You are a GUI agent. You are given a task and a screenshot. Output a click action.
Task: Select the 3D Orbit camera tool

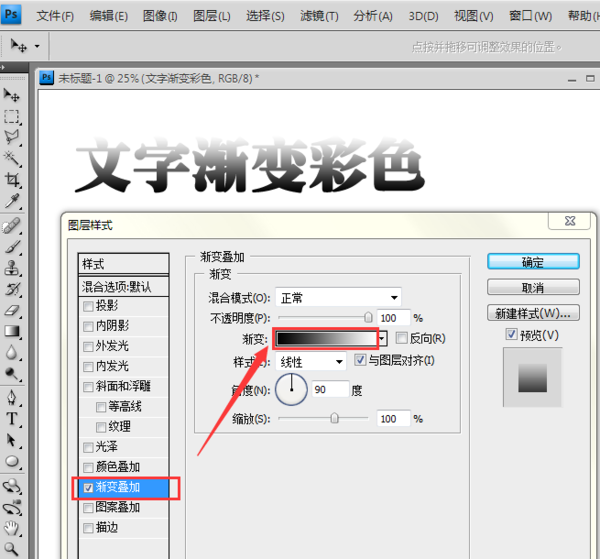tap(11, 507)
